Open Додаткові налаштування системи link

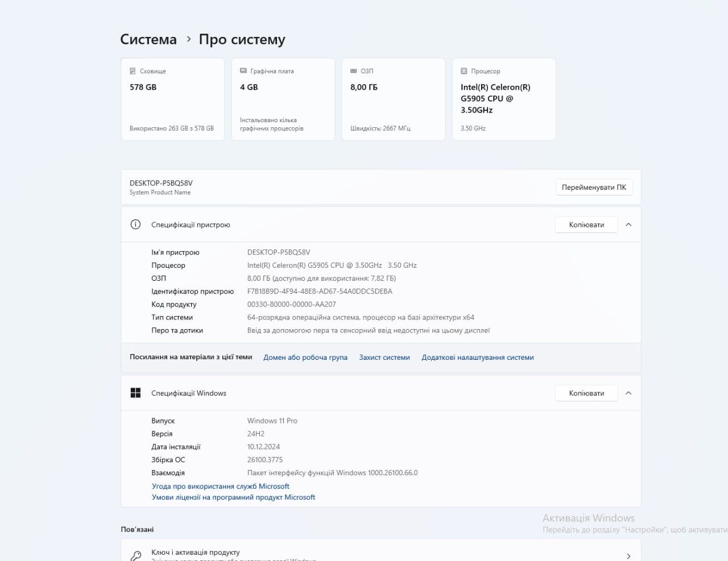pyautogui.click(x=478, y=358)
